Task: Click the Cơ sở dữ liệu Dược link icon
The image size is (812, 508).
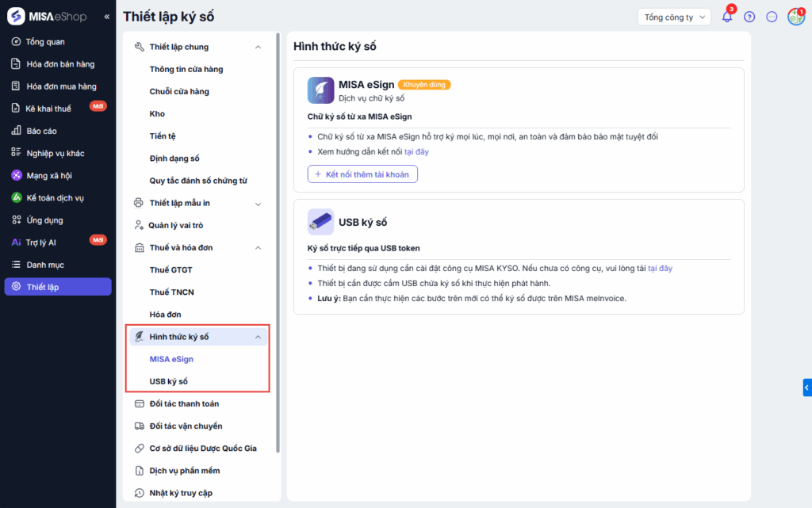Action: click(x=140, y=448)
